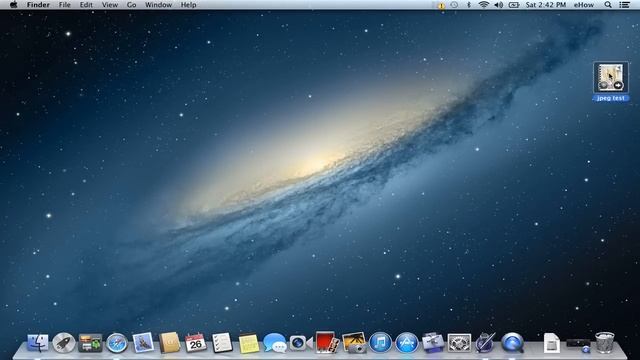The height and width of the screenshot is (360, 640).
Task: Open Finder from the Dock
Action: coord(38,342)
